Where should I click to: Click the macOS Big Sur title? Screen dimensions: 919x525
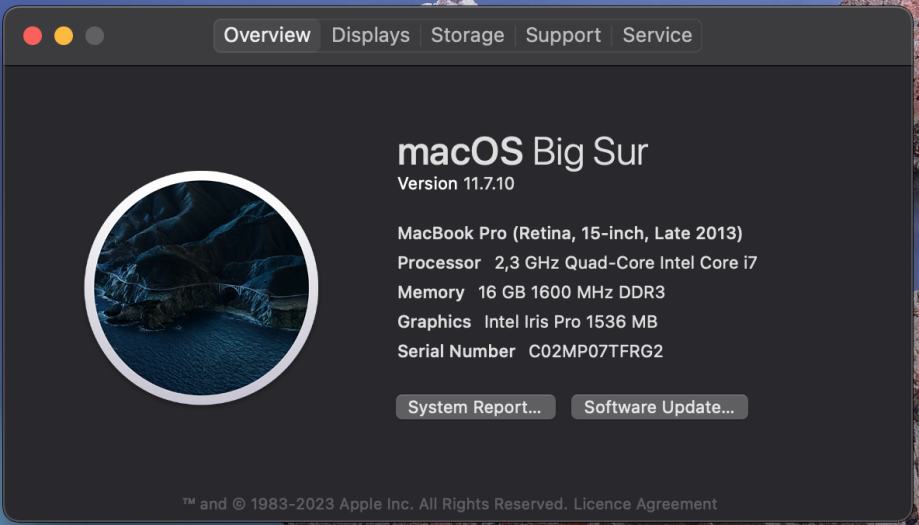point(522,152)
